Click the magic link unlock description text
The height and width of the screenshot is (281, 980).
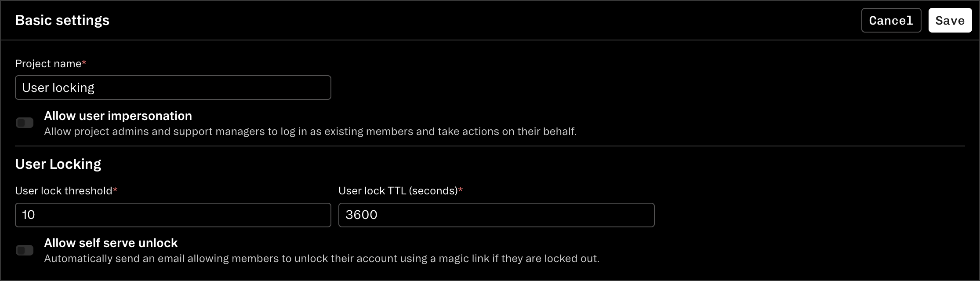tap(322, 259)
